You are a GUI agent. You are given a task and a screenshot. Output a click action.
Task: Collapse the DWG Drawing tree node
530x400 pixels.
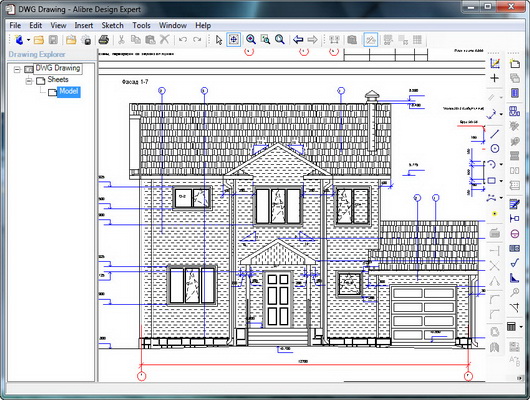click(x=17, y=70)
